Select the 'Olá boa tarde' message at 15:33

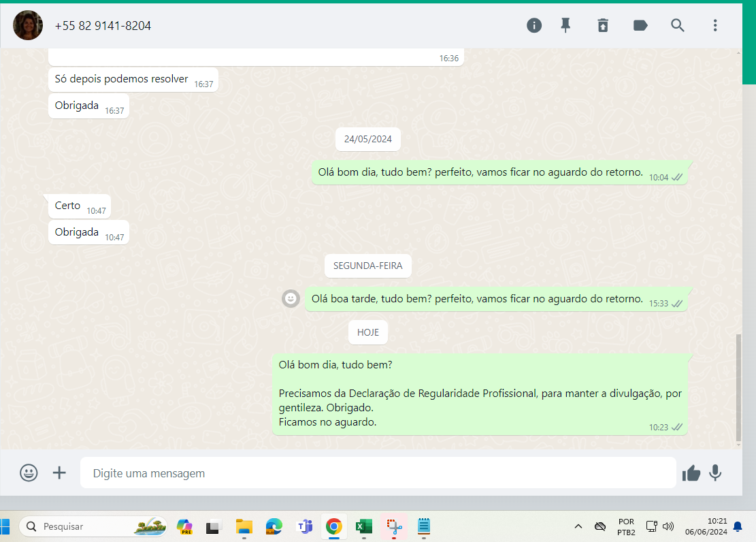coord(497,299)
